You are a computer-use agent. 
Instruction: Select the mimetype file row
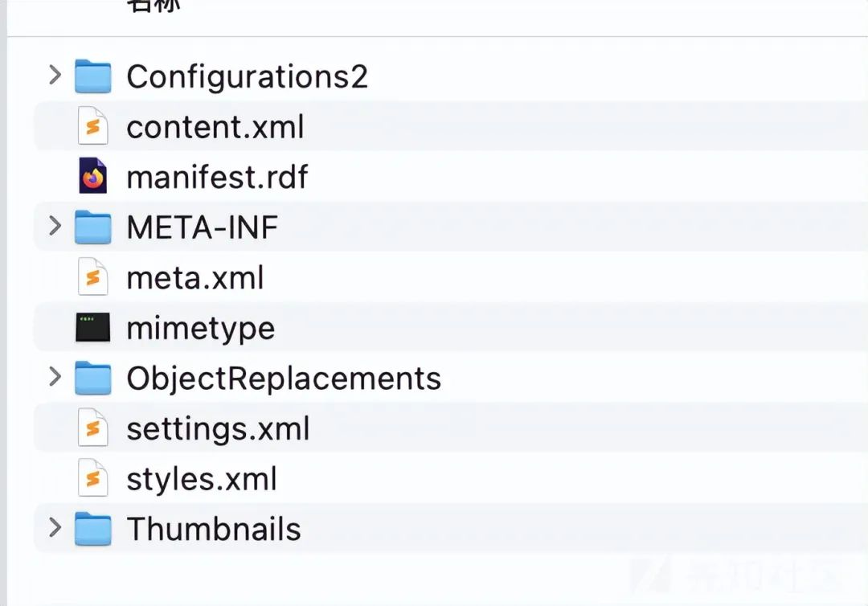point(451,327)
